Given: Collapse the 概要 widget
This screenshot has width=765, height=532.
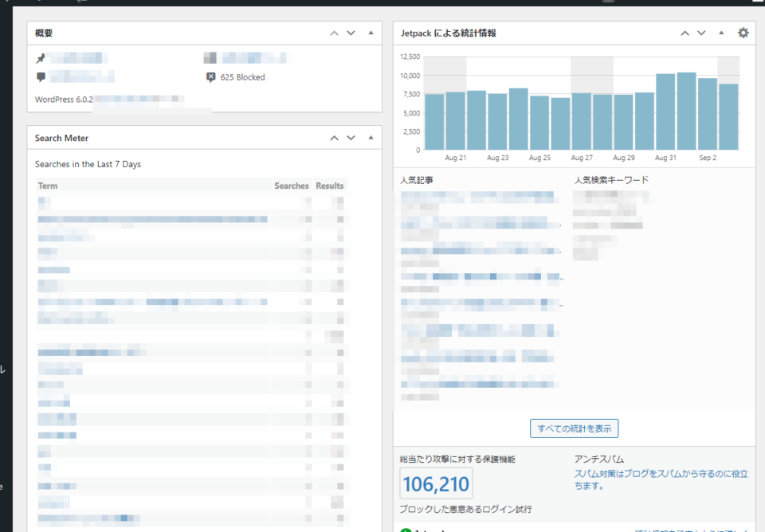Looking at the screenshot, I should pyautogui.click(x=370, y=33).
